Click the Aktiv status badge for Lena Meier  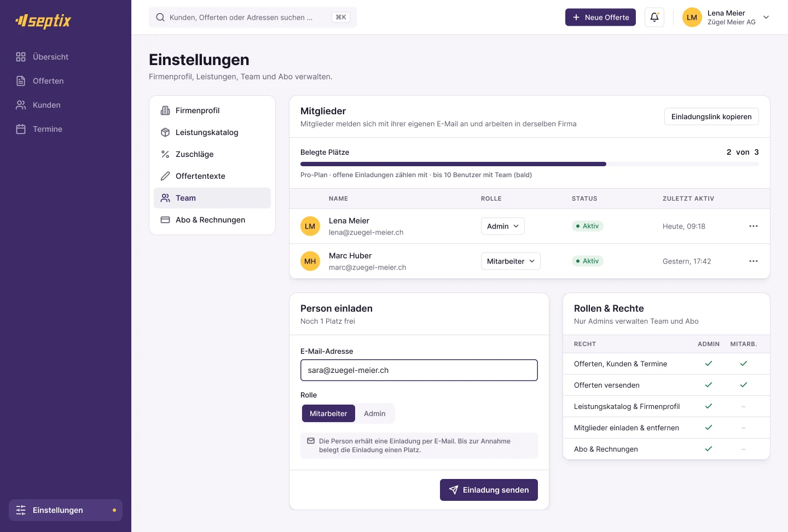(x=588, y=226)
